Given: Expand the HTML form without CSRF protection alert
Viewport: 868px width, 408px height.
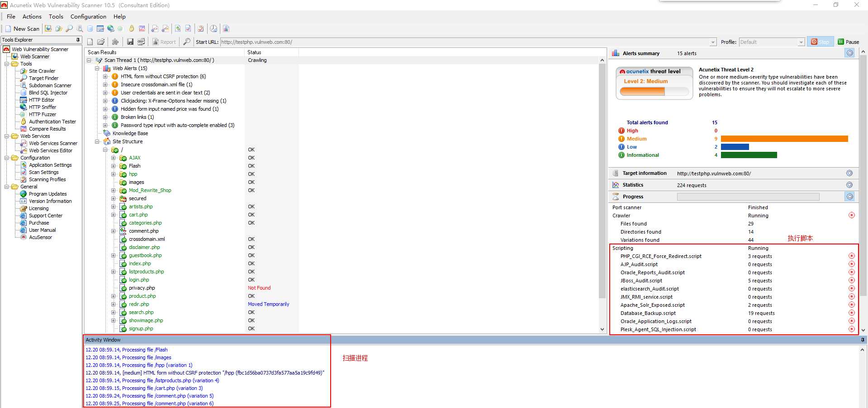Looking at the screenshot, I should click(105, 76).
